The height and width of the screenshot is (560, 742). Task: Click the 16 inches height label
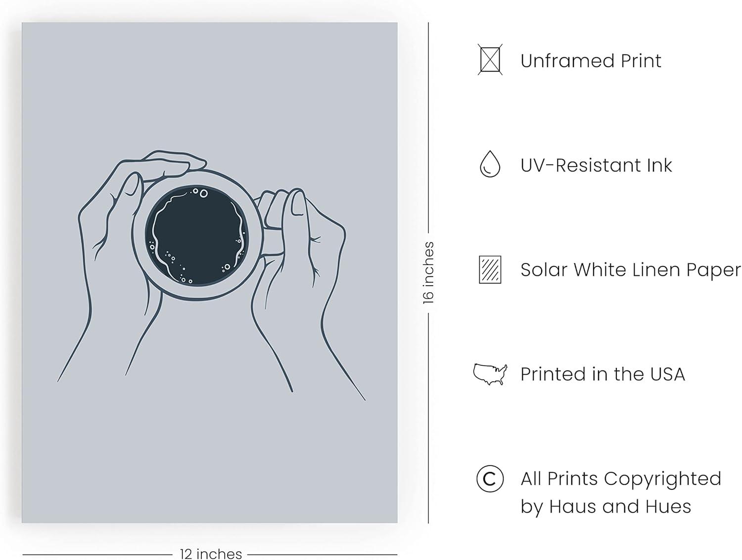[428, 272]
